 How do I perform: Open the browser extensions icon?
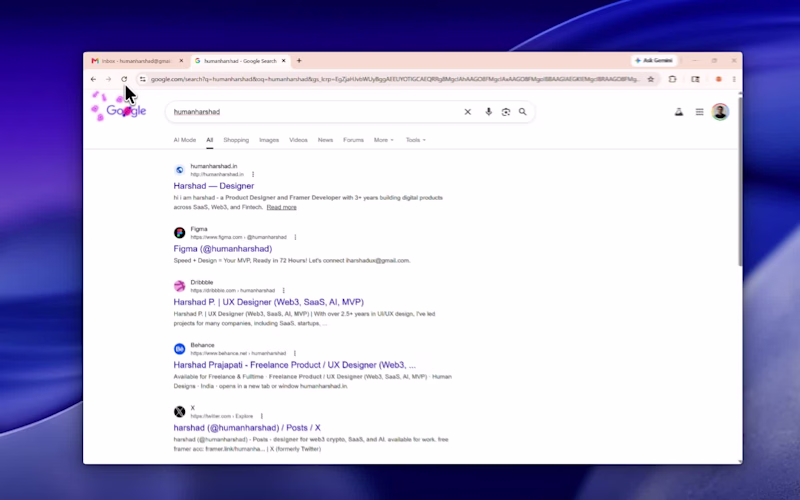672,79
